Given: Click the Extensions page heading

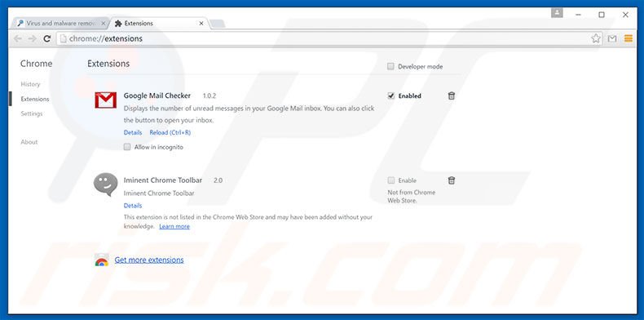Looking at the screenshot, I should click(108, 64).
